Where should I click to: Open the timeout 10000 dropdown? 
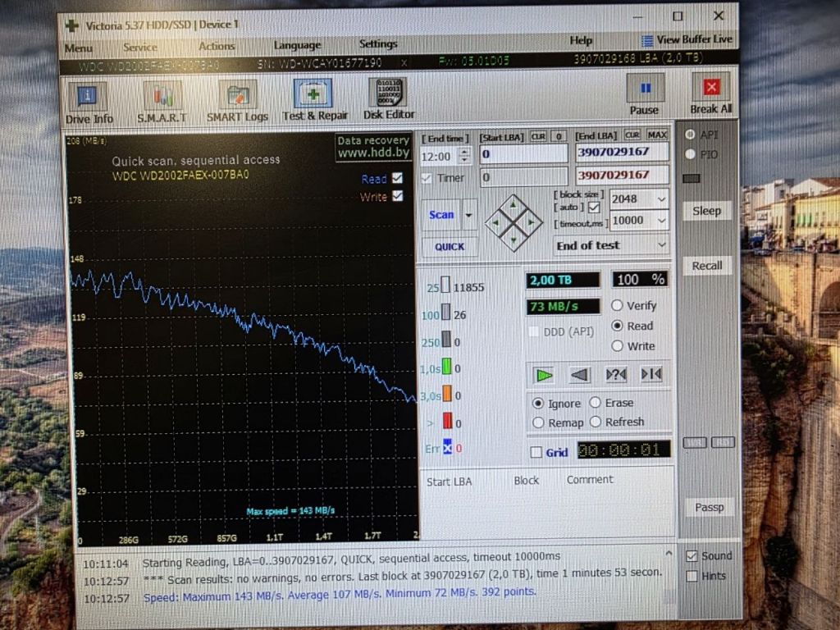click(639, 220)
